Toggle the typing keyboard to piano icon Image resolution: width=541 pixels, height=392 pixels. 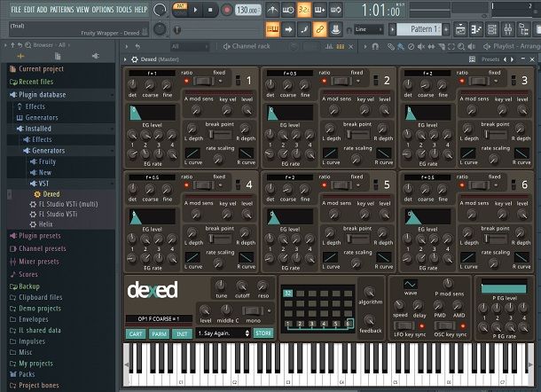272,29
